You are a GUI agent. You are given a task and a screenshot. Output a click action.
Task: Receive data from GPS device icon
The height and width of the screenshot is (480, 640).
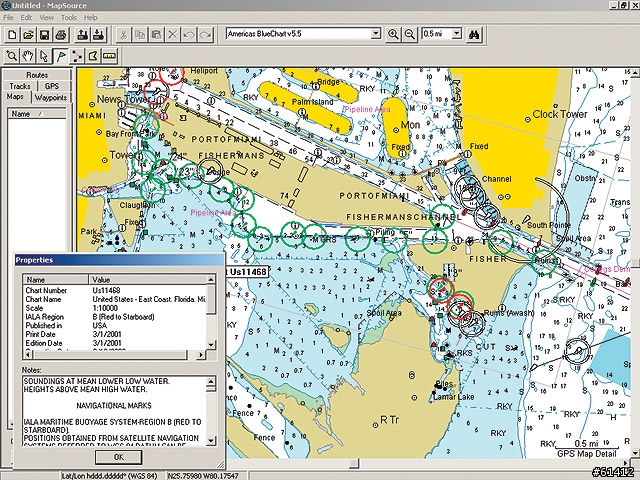(x=98, y=35)
